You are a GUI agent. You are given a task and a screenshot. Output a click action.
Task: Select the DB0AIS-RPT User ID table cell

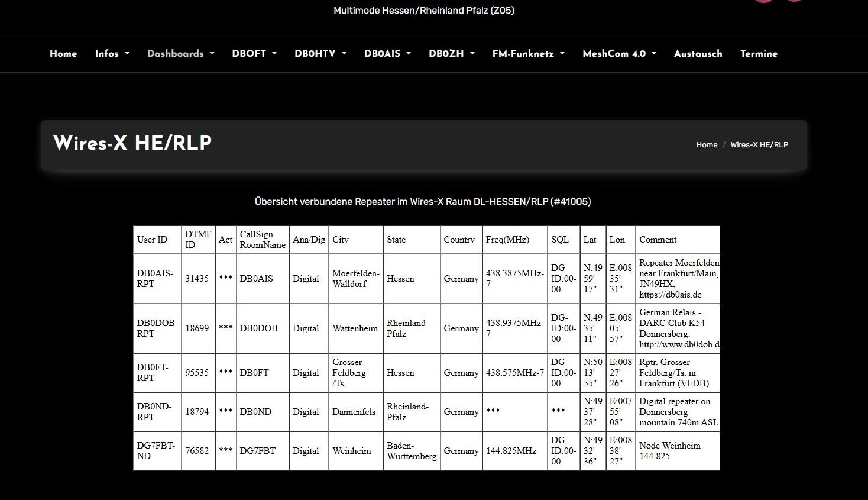(155, 279)
